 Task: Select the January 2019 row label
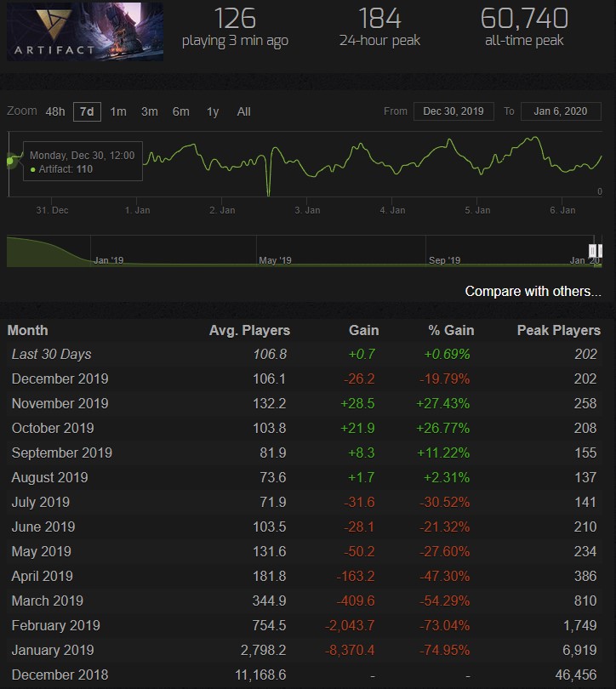coord(53,650)
